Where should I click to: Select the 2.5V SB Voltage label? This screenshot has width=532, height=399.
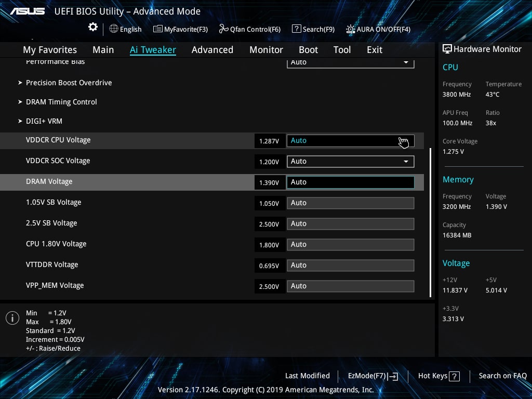(51, 223)
